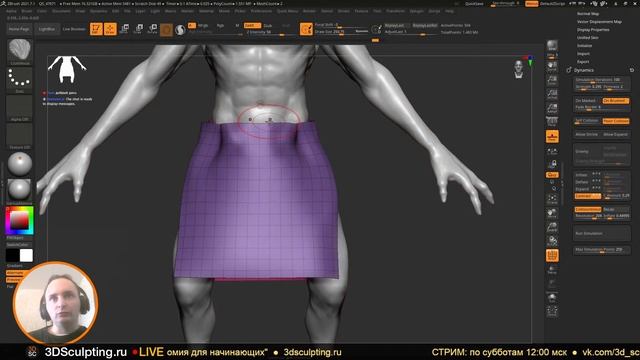Expand Import subpalette

pos(583,54)
